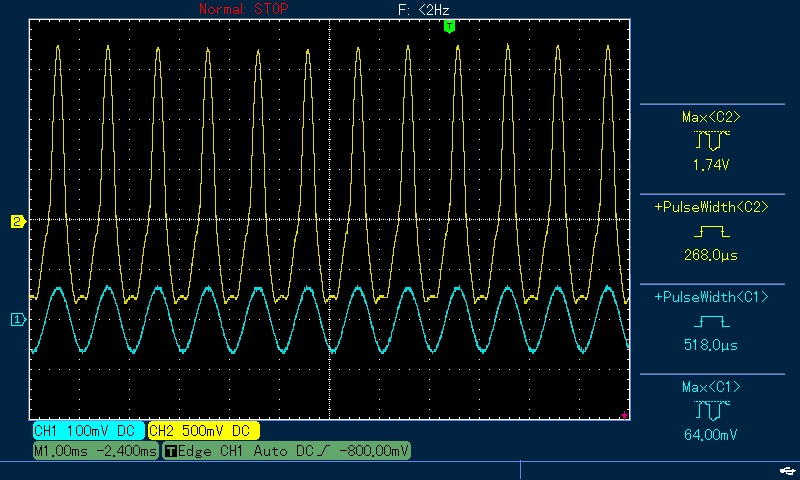Viewport: 800px width, 480px height.
Task: Click the F: <2Hz frequency readout
Action: click(x=423, y=9)
